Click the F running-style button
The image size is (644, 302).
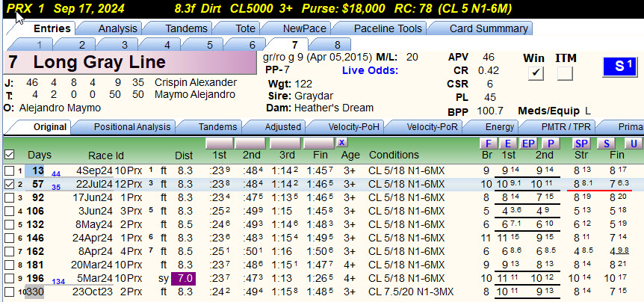pos(489,144)
